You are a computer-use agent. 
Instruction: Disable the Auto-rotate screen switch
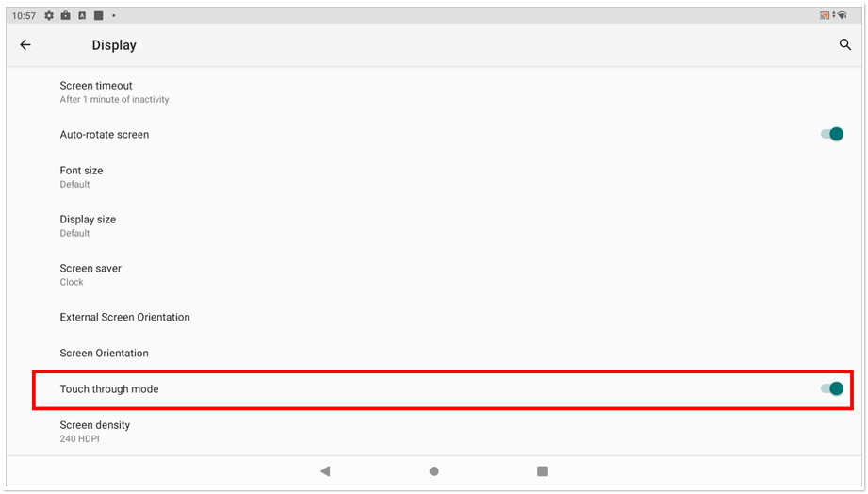832,134
